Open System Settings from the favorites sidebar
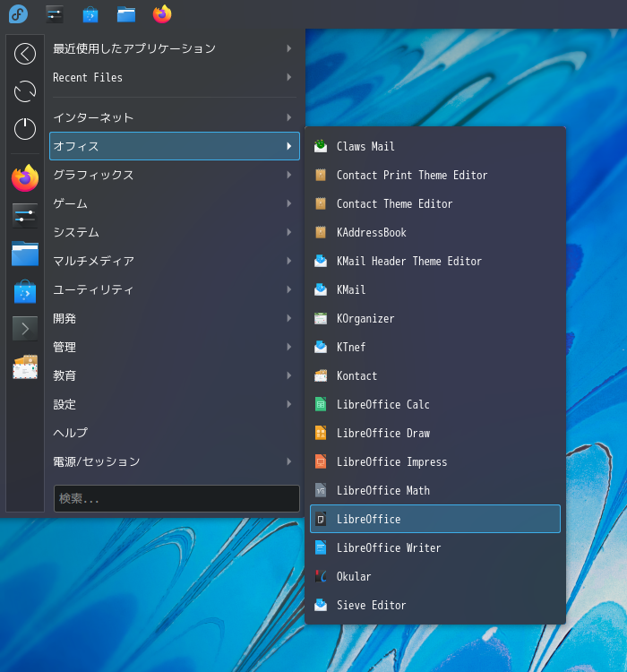Image resolution: width=627 pixels, height=672 pixels. tap(25, 216)
